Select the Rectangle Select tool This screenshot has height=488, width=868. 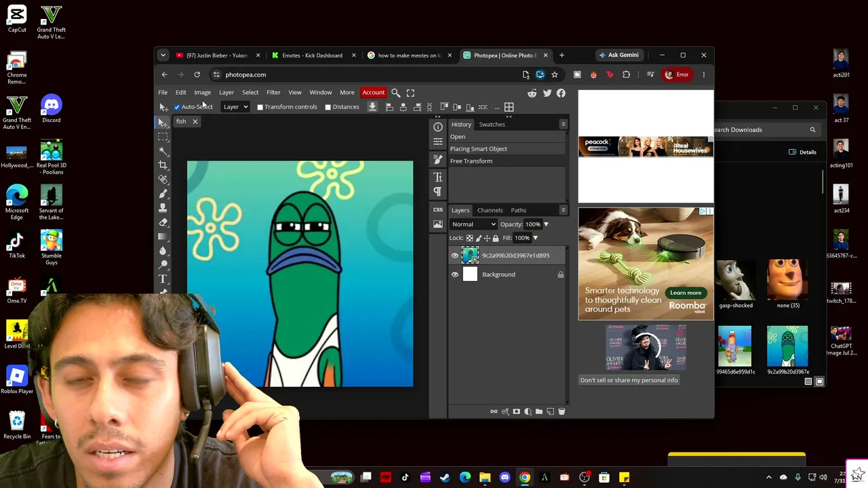tap(163, 136)
